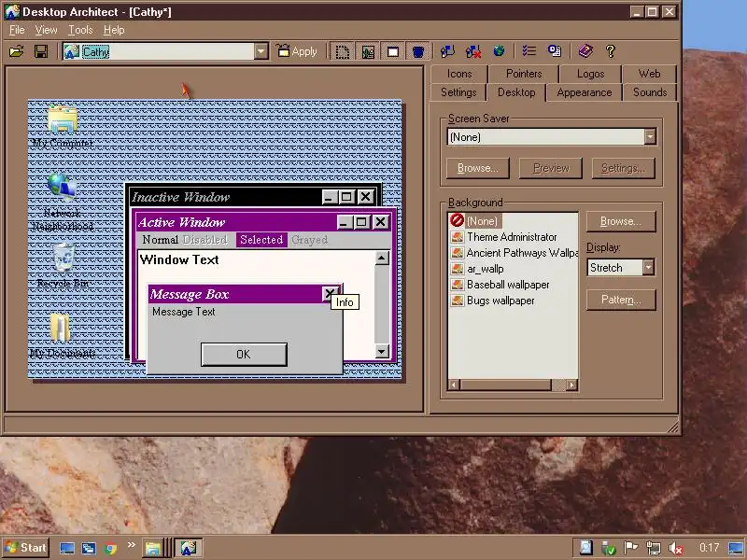Click the My Computer icon in the preview
This screenshot has height=560, width=747.
[63, 126]
